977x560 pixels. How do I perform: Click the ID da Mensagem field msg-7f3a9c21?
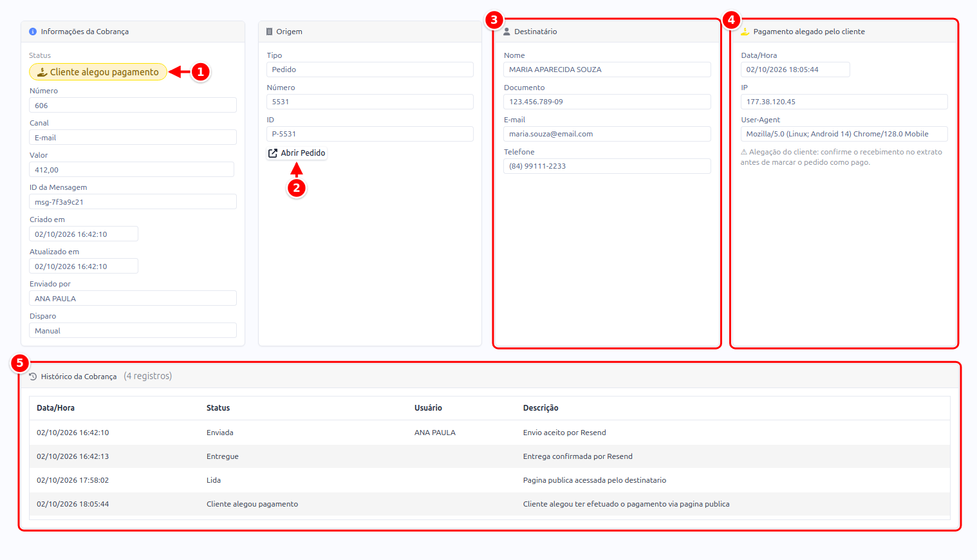point(133,202)
